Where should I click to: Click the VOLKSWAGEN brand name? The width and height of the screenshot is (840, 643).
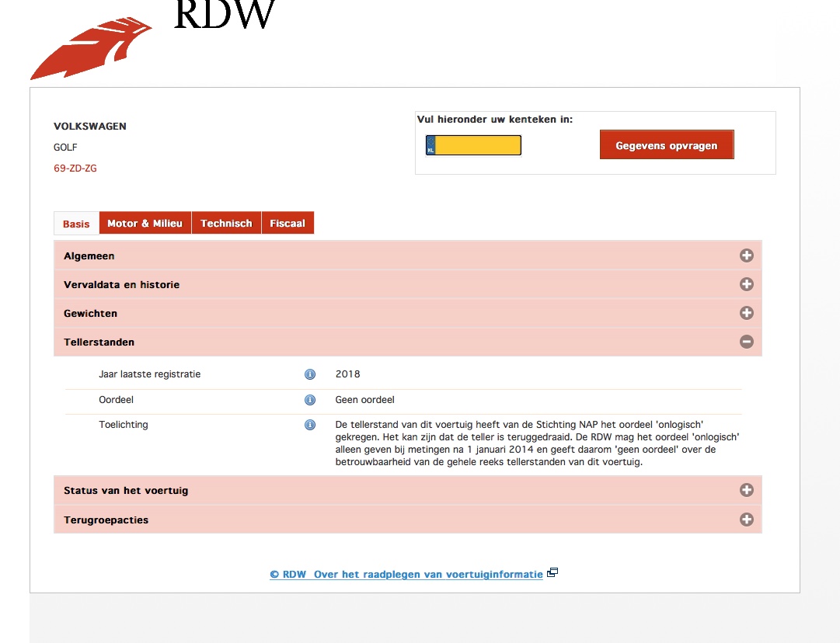tap(90, 127)
